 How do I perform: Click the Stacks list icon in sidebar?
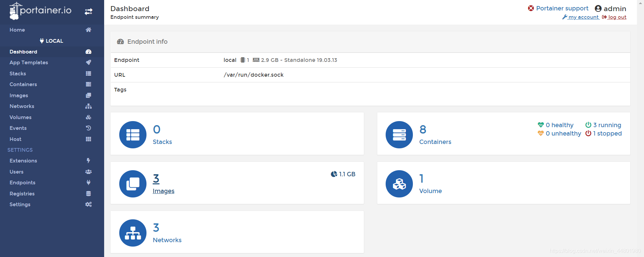[x=88, y=73]
